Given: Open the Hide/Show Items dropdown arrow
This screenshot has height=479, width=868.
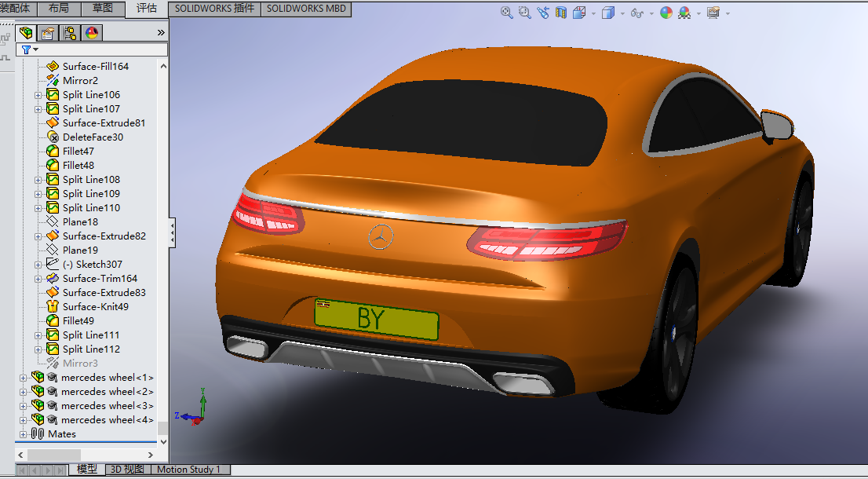Looking at the screenshot, I should 651,13.
